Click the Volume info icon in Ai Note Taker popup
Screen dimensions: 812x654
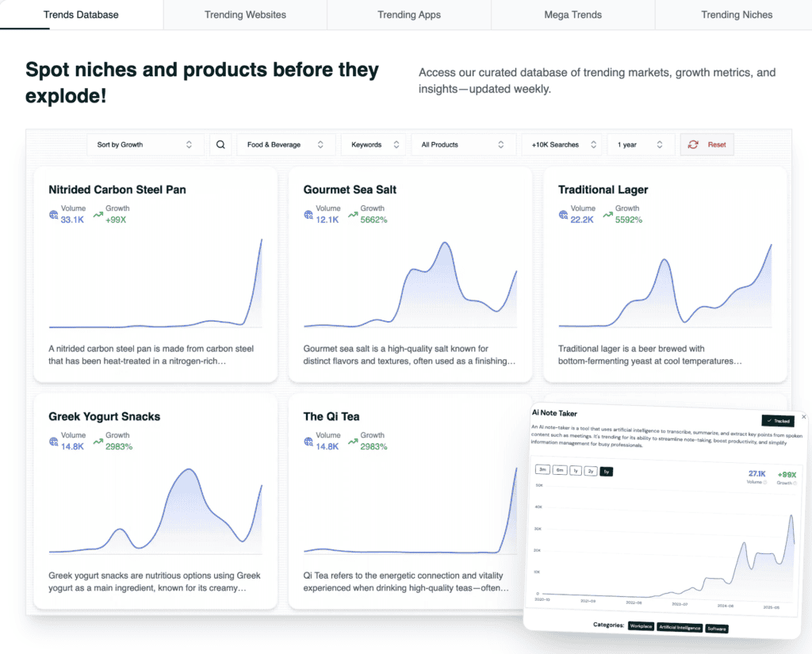tap(766, 482)
